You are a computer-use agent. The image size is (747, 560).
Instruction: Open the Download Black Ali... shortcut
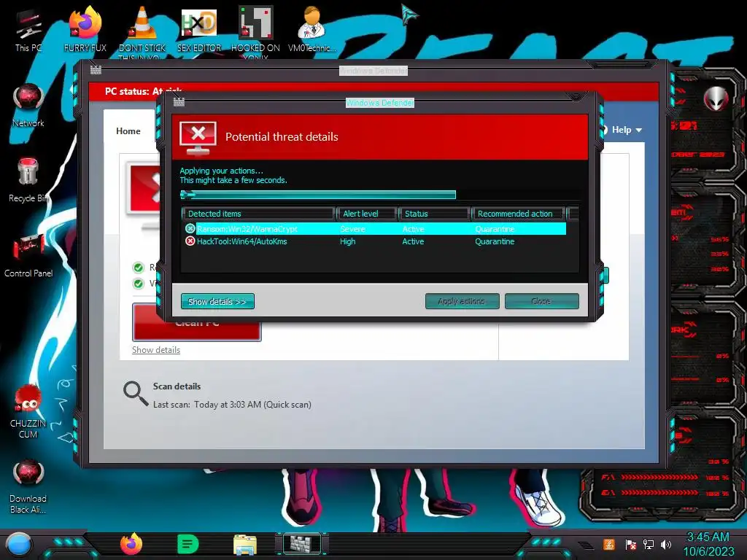(28, 486)
